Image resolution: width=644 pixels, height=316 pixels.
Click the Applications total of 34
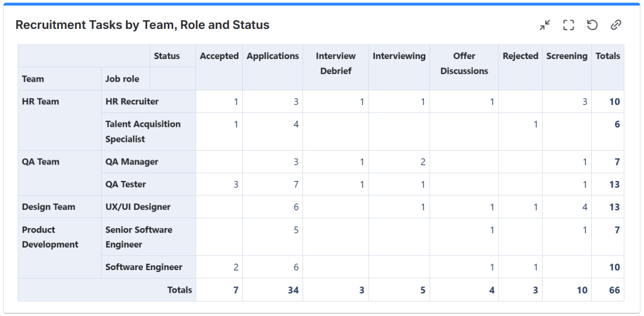tap(292, 290)
